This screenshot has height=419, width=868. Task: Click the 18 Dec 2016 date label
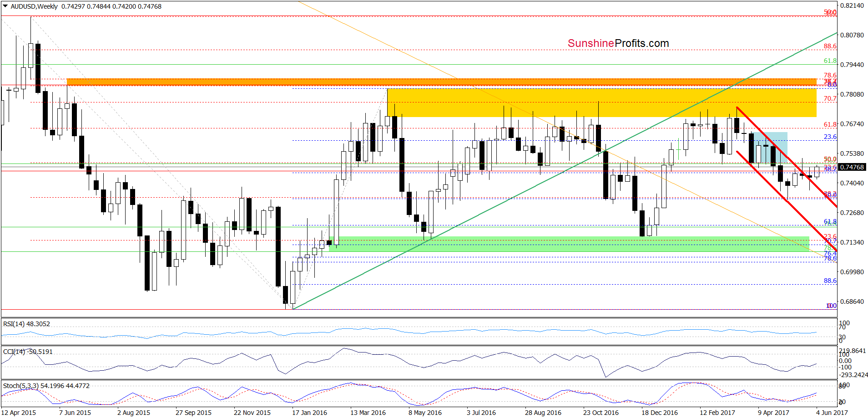pos(660,413)
